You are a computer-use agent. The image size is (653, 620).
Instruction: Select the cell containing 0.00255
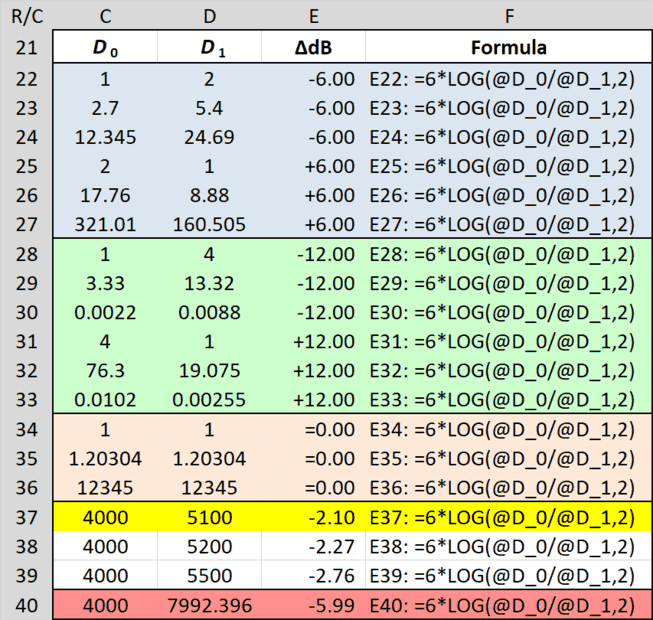[x=208, y=400]
